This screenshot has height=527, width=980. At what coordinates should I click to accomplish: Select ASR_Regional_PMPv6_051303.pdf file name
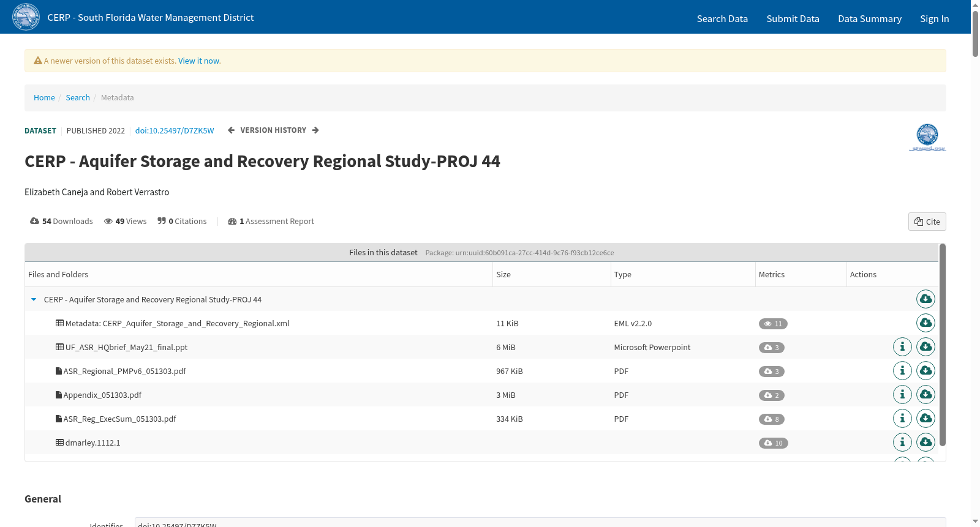click(x=125, y=371)
